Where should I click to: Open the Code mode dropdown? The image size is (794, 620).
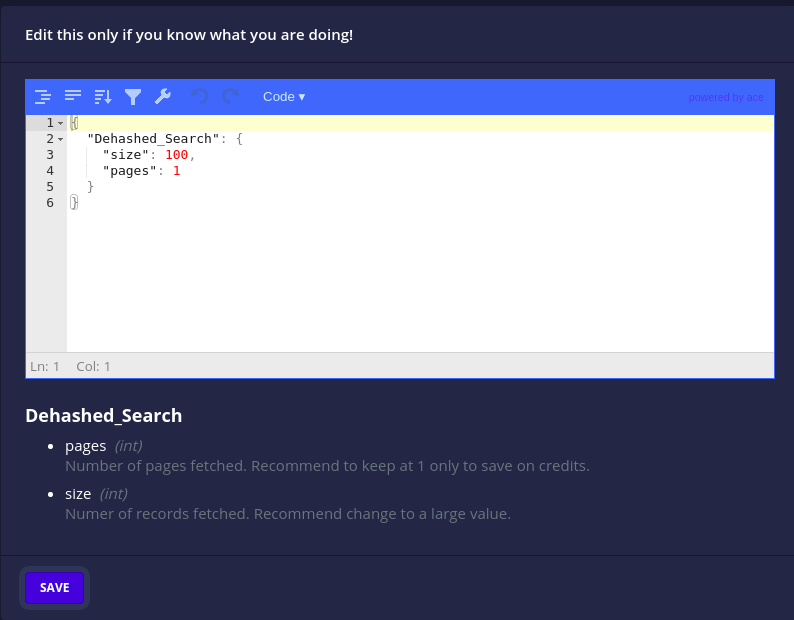pyautogui.click(x=284, y=97)
